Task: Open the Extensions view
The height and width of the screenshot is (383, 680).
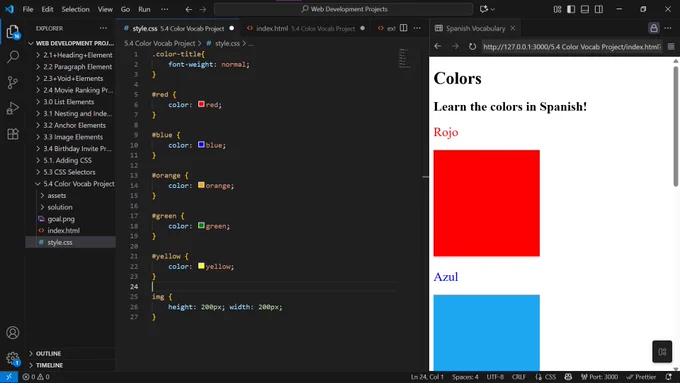Action: (x=13, y=134)
